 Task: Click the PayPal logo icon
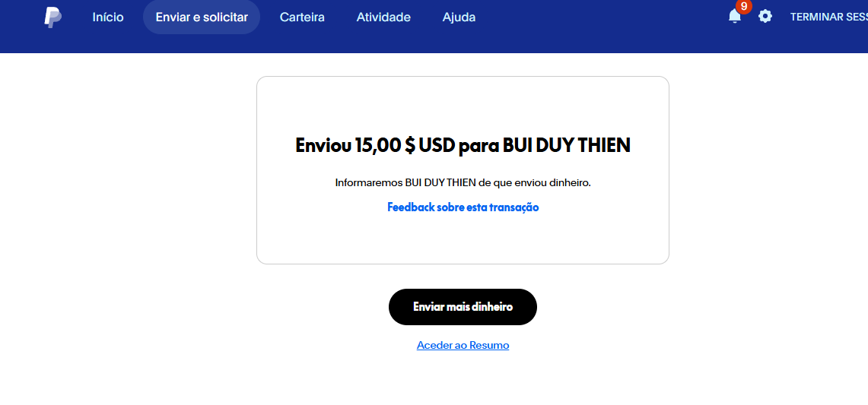[53, 17]
